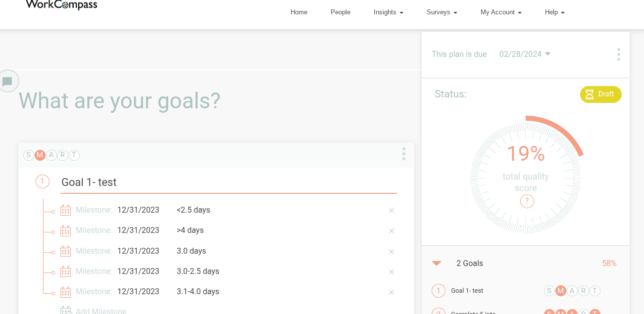Image resolution: width=644 pixels, height=314 pixels.
Task: Click the total quality score help icon
Action: [527, 201]
